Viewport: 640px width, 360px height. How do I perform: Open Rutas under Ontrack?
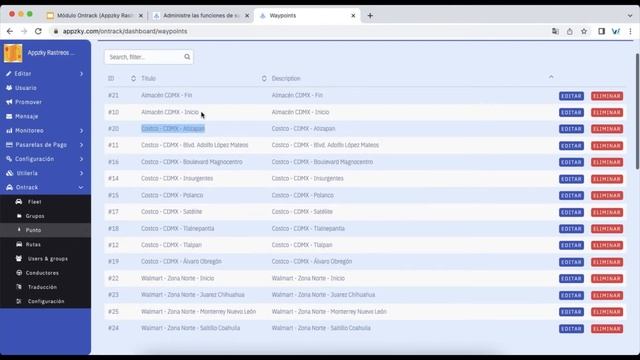(33, 244)
